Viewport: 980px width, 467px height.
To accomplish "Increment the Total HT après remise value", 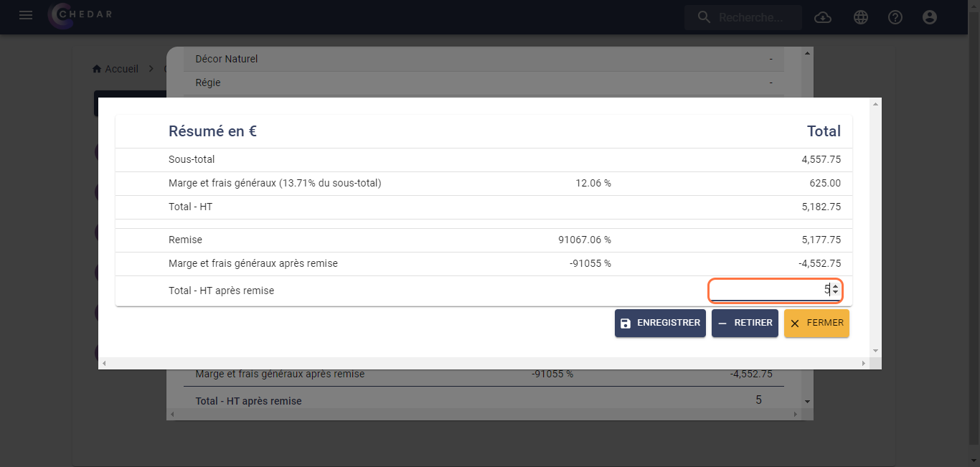I will pos(835,287).
